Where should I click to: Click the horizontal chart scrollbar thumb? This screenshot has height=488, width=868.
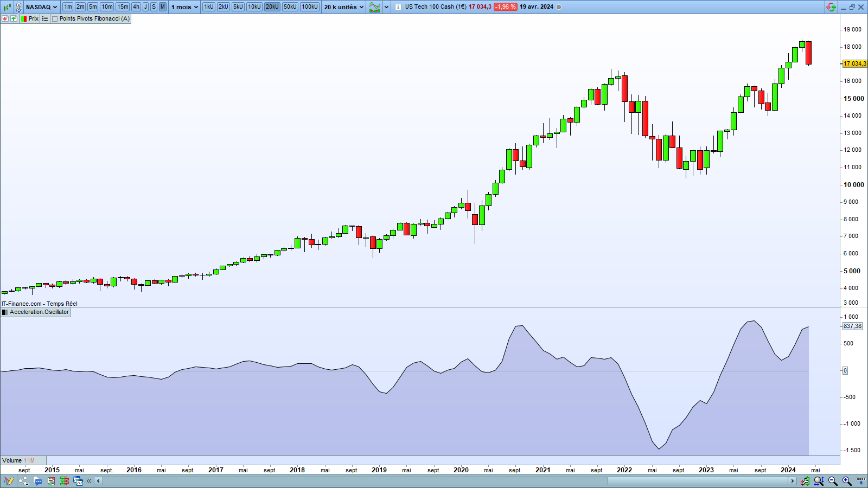(698, 481)
